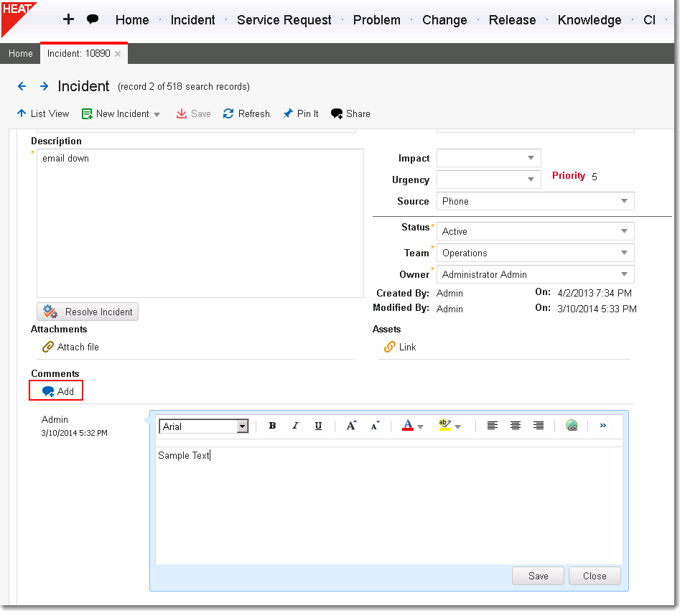The image size is (685, 616).
Task: Open Service Request menu
Action: click(x=284, y=20)
